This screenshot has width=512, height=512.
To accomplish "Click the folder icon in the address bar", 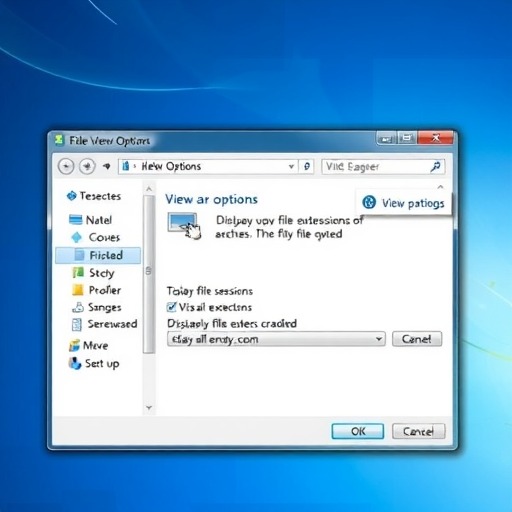I will 126,166.
